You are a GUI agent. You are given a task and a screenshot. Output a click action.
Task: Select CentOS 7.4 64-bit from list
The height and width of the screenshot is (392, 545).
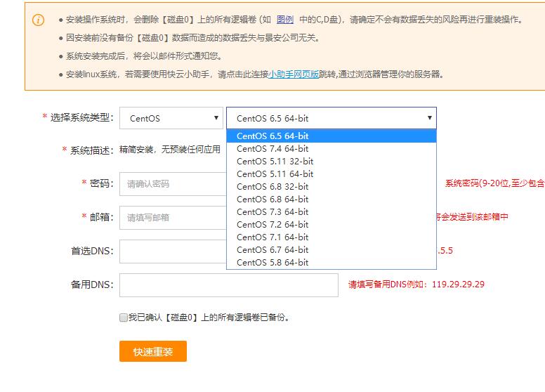[x=331, y=149]
